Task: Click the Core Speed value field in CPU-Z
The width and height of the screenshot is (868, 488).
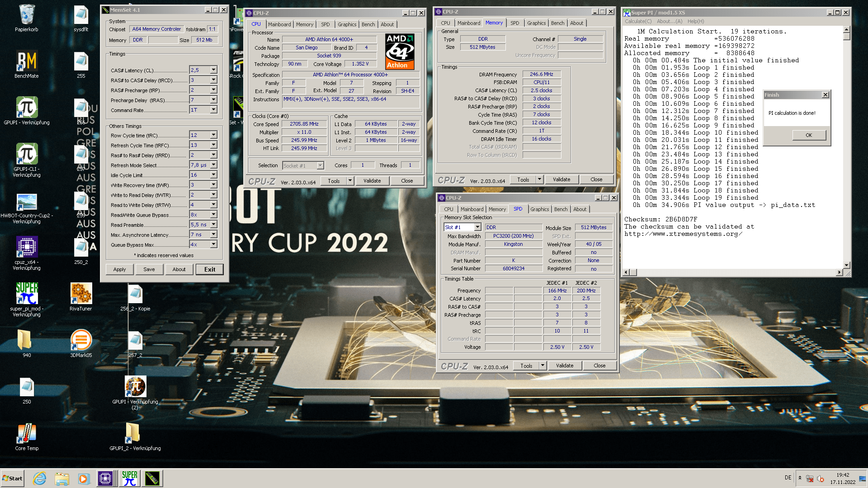Action: pyautogui.click(x=304, y=124)
